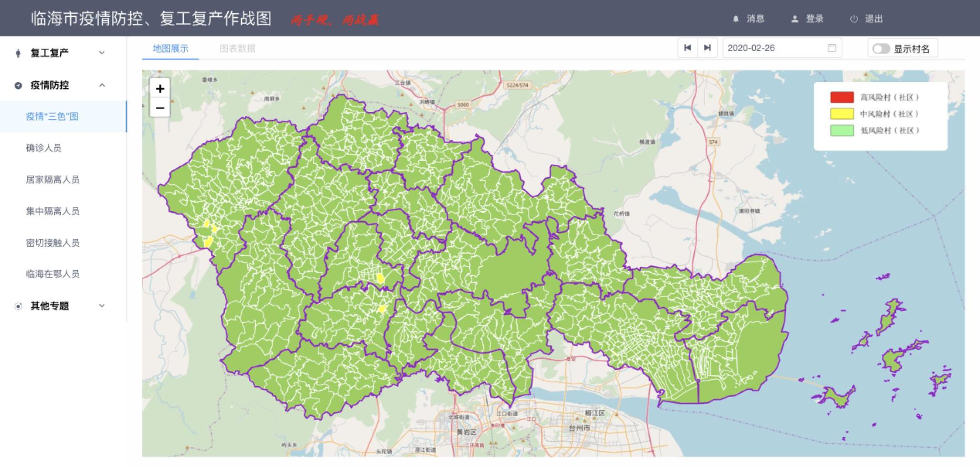980x468 pixels.
Task: Go to previous date with skip-back icon
Action: point(688,48)
